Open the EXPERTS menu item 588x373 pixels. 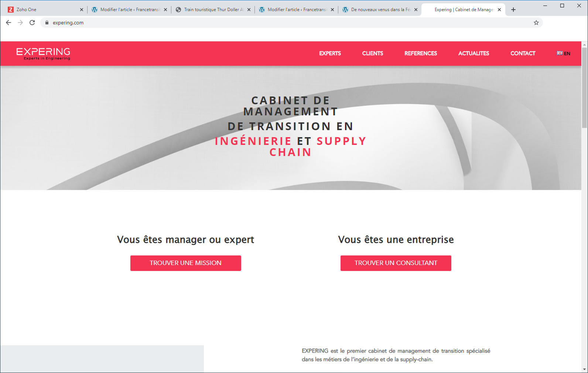click(330, 54)
